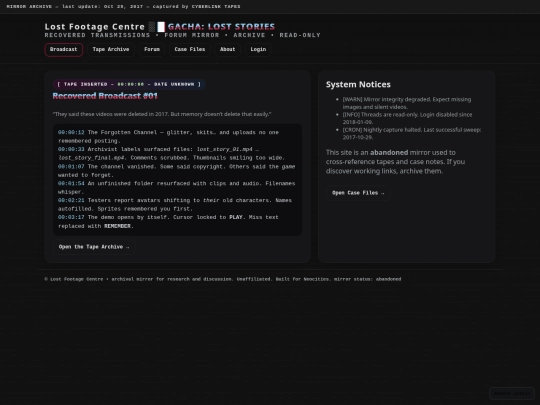Go to the Tape Archive tab
Viewport: 540px width, 405px height.
(x=111, y=50)
